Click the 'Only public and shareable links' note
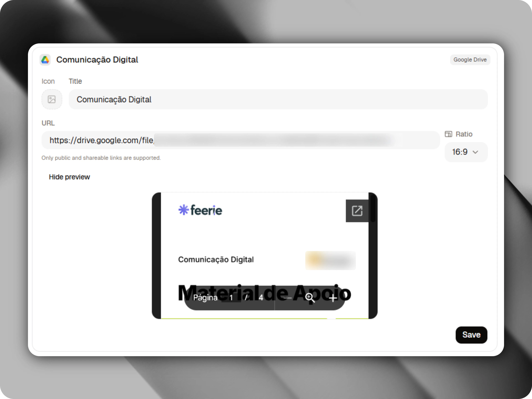The image size is (532, 399). [101, 158]
